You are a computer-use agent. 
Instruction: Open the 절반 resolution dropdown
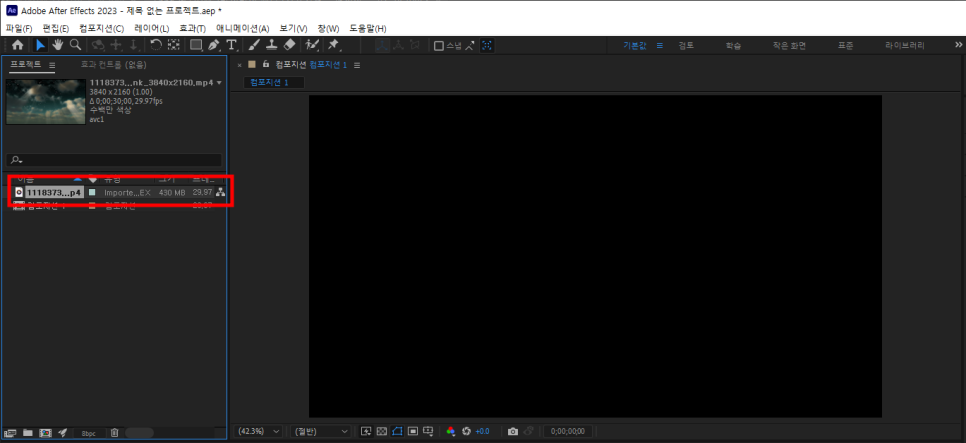click(320, 431)
